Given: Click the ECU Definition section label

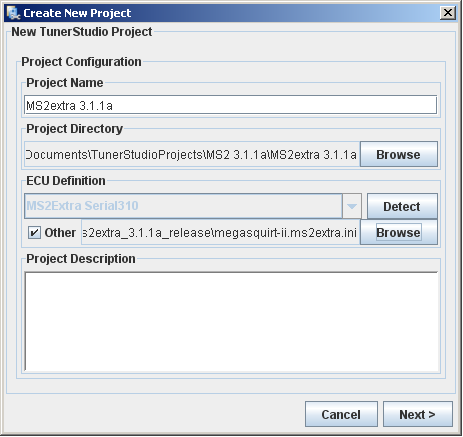Looking at the screenshot, I should click(66, 180).
